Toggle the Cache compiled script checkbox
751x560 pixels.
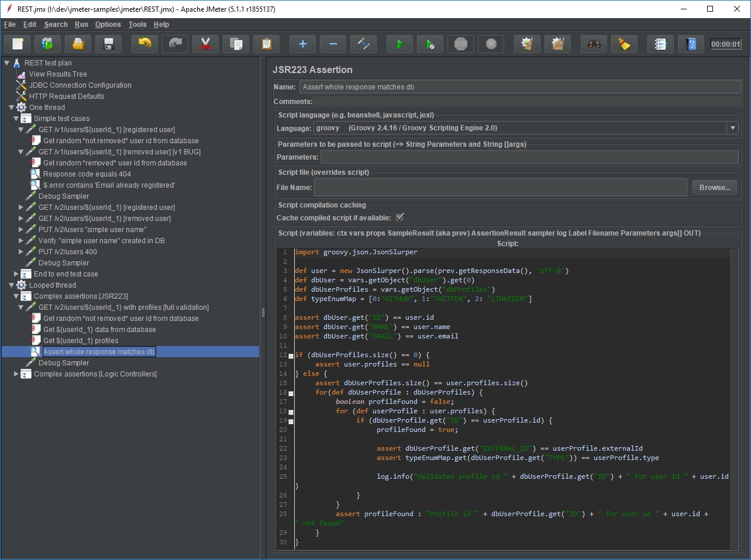click(x=400, y=217)
